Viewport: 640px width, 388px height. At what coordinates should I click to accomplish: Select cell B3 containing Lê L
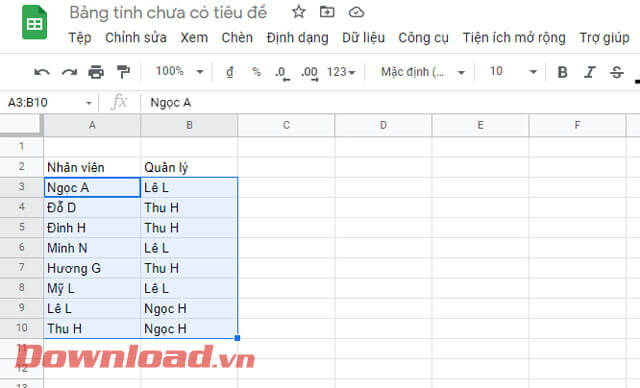pyautogui.click(x=189, y=187)
